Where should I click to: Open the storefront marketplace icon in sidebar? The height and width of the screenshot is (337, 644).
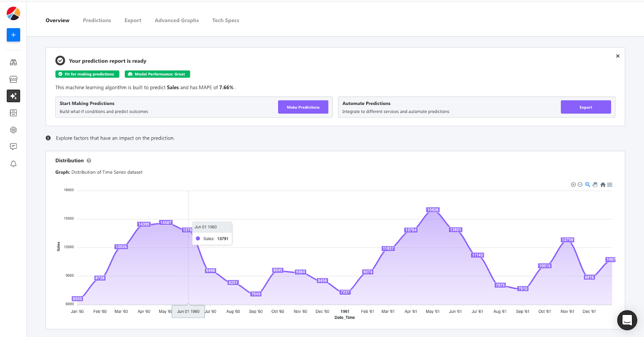(x=13, y=79)
